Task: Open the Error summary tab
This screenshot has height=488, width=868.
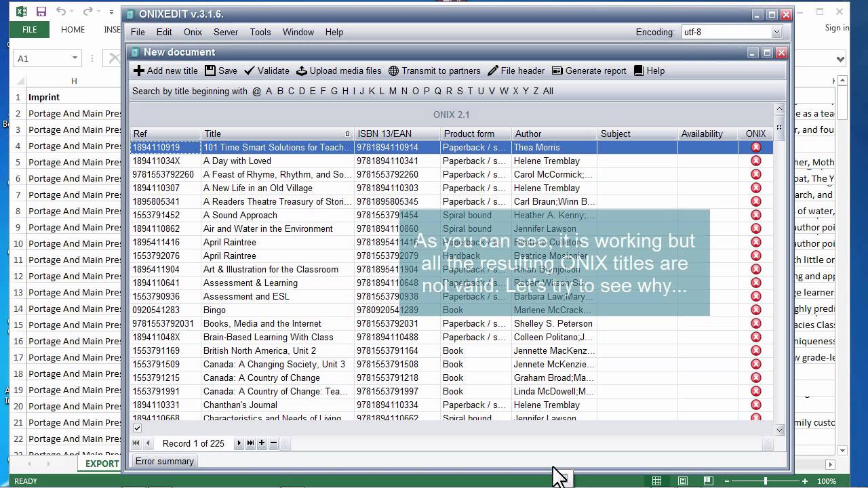Action: [x=165, y=461]
